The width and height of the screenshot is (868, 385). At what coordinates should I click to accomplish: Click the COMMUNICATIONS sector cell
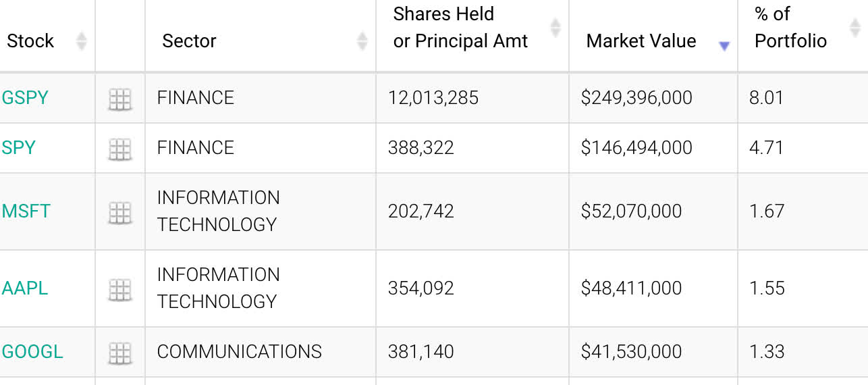click(239, 352)
